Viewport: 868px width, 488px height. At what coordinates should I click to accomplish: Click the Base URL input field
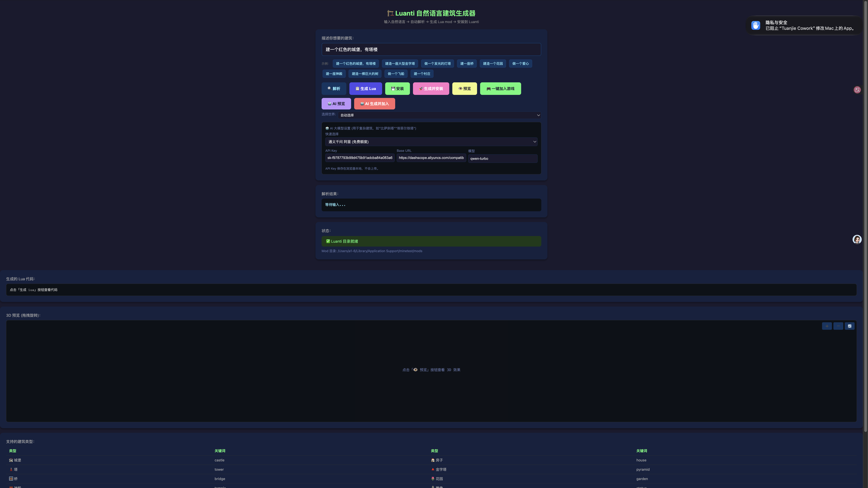point(431,158)
